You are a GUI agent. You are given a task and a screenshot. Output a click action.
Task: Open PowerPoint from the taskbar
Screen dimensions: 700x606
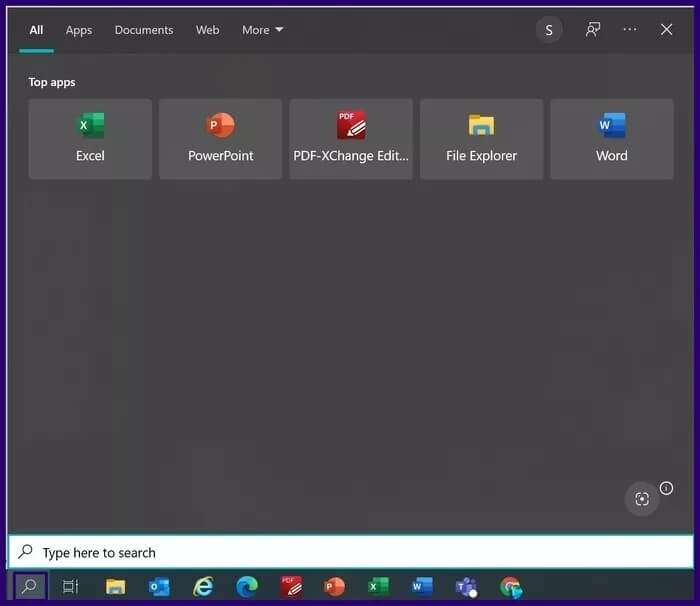(x=334, y=586)
